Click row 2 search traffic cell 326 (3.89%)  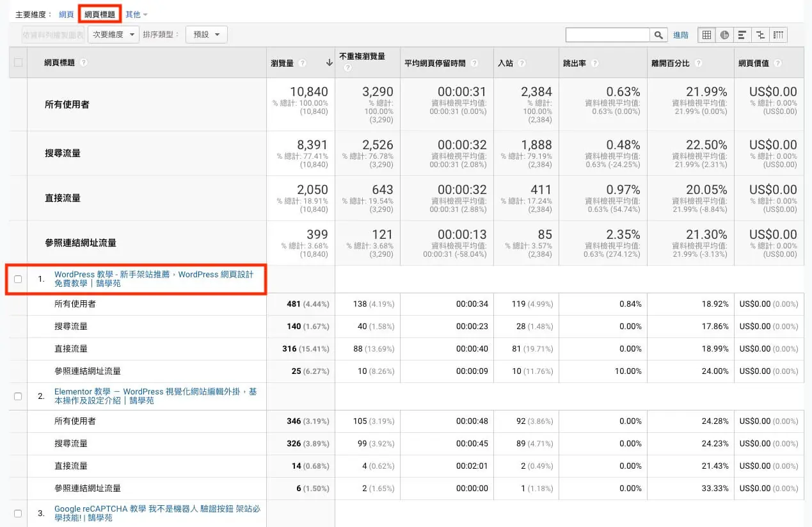[308, 444]
